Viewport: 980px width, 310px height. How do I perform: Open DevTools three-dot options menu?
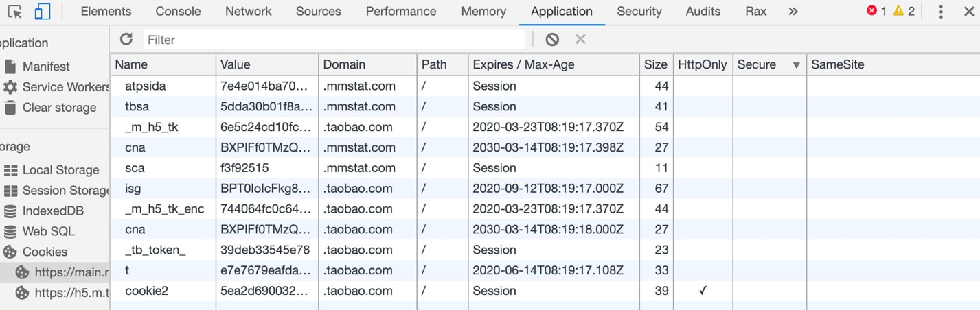coord(941,12)
